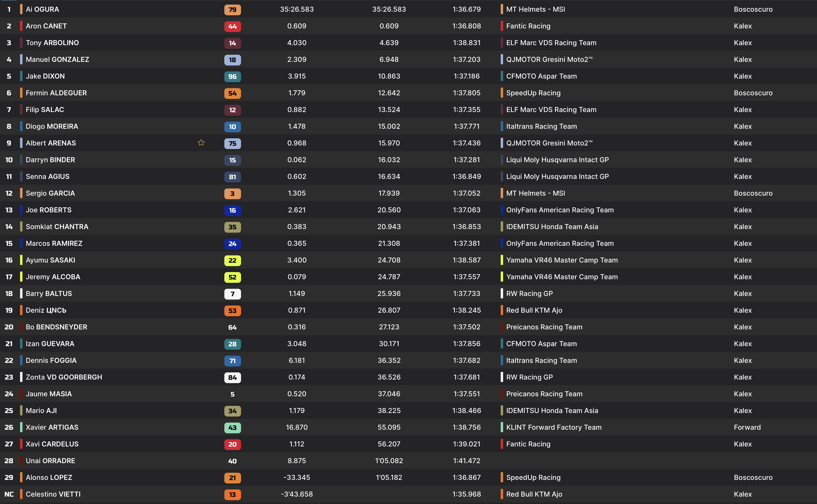The width and height of the screenshot is (817, 504).
Task: Click the green number 43 badge
Action: (232, 427)
